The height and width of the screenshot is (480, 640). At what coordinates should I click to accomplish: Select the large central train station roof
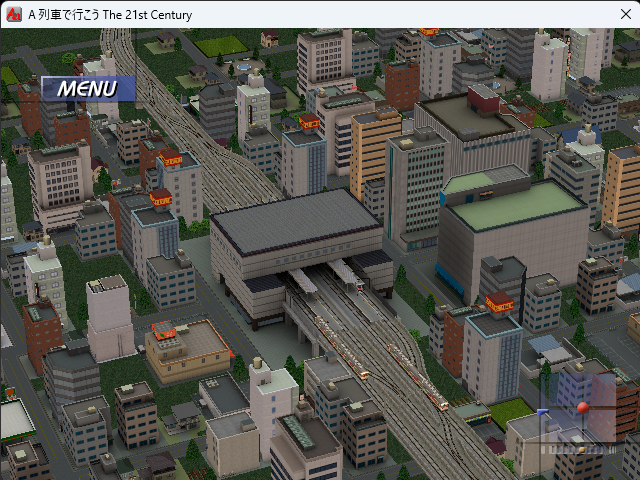coord(295,222)
